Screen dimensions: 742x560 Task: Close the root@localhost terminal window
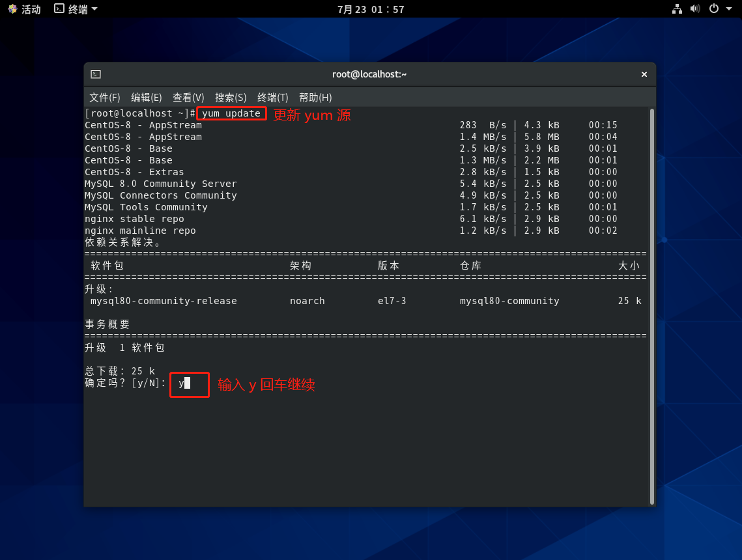pos(644,74)
